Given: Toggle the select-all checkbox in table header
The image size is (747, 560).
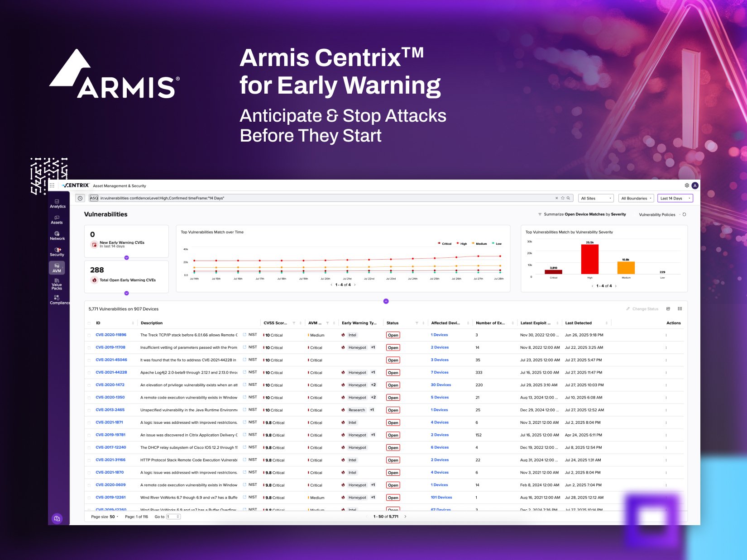Looking at the screenshot, I should tap(89, 323).
